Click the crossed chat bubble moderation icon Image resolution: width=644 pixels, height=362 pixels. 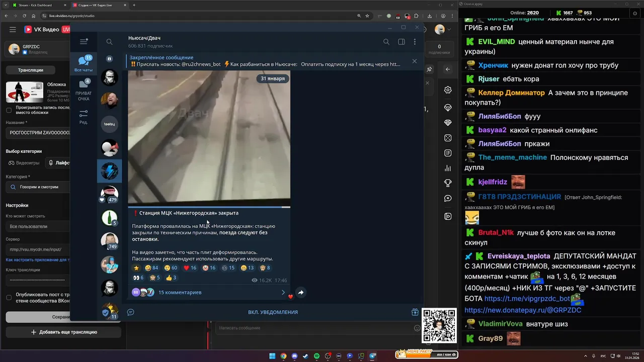coord(448,199)
